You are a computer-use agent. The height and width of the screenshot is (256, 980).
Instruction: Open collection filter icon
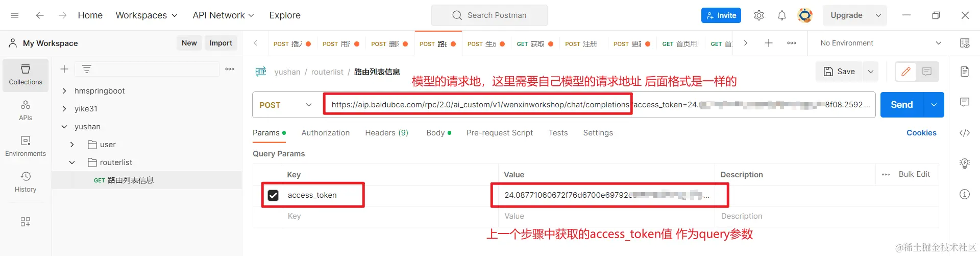[87, 69]
